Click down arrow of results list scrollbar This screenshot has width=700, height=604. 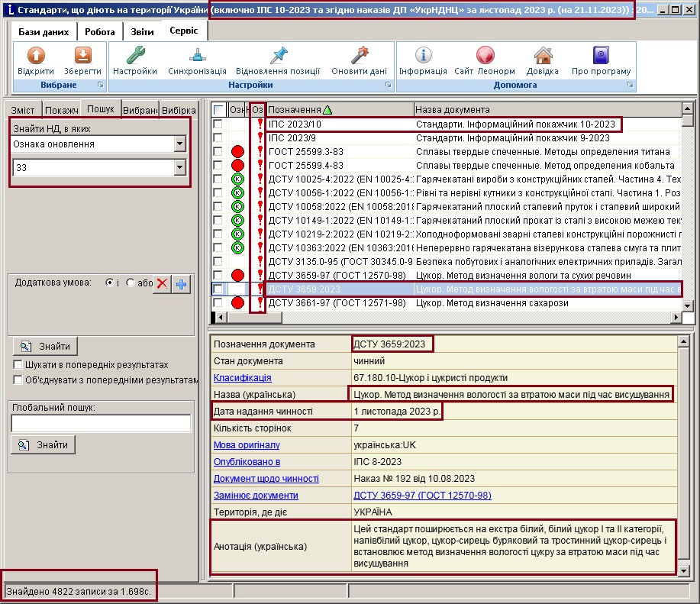688,305
